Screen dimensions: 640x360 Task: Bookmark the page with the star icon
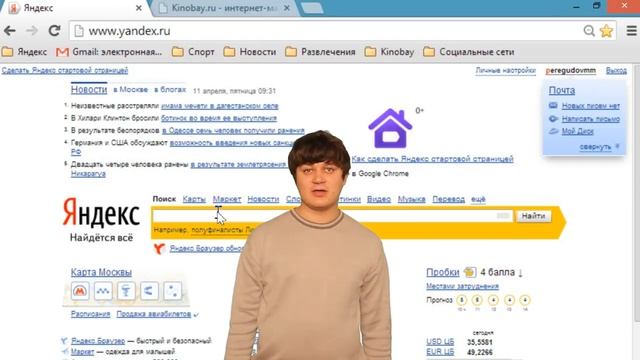click(607, 31)
